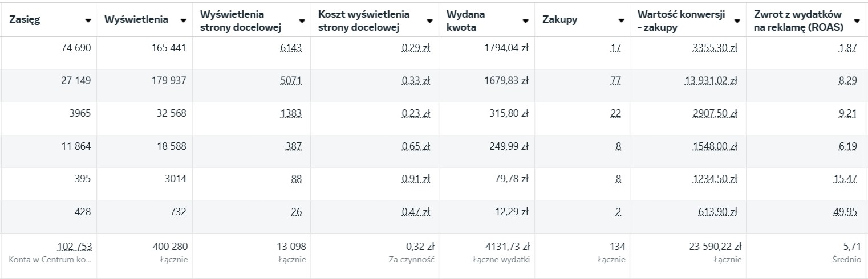This screenshot has height=279, width=868.
Task: Expand Wyświetlenia strony docelowej column menu arrow
Action: pos(302,20)
